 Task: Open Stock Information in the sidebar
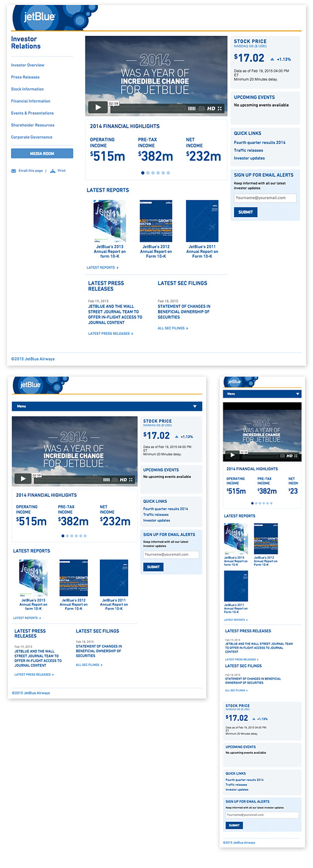(x=27, y=89)
